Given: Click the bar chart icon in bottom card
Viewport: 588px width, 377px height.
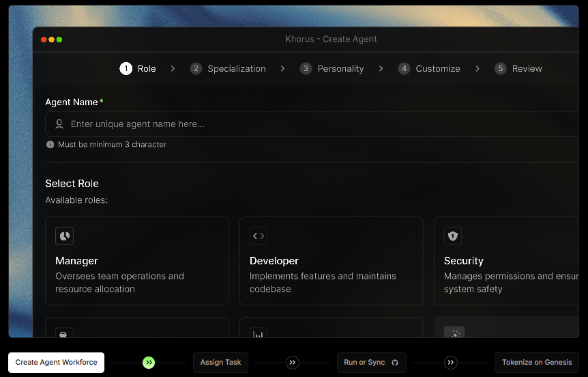Looking at the screenshot, I should click(259, 334).
